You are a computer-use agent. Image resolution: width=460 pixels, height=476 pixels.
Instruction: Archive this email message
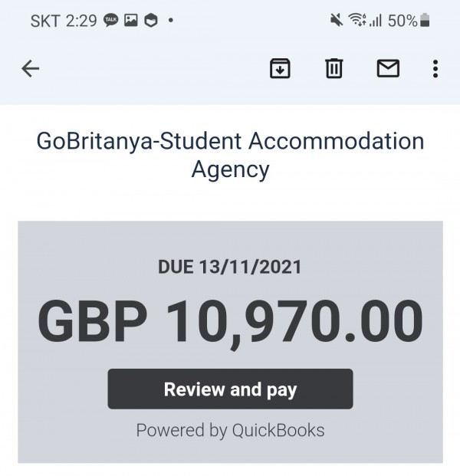[280, 69]
